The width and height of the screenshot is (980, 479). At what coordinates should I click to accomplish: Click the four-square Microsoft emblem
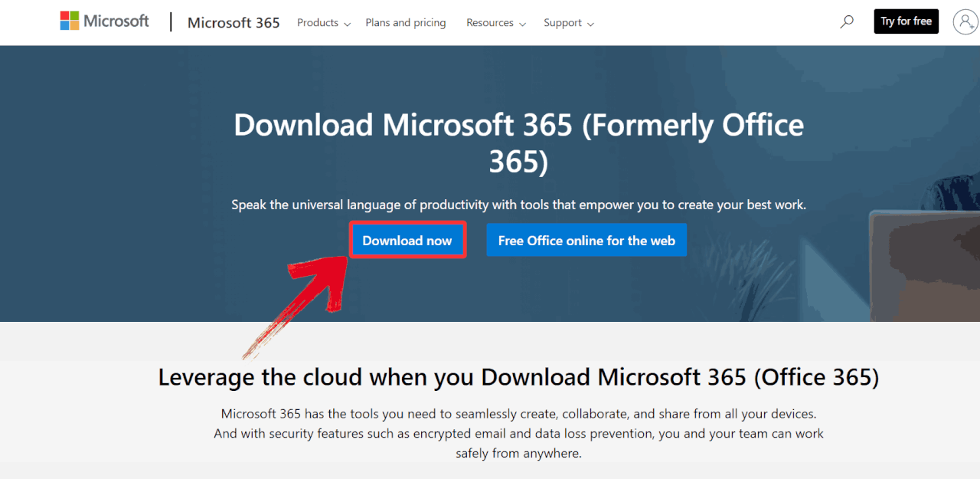[70, 19]
